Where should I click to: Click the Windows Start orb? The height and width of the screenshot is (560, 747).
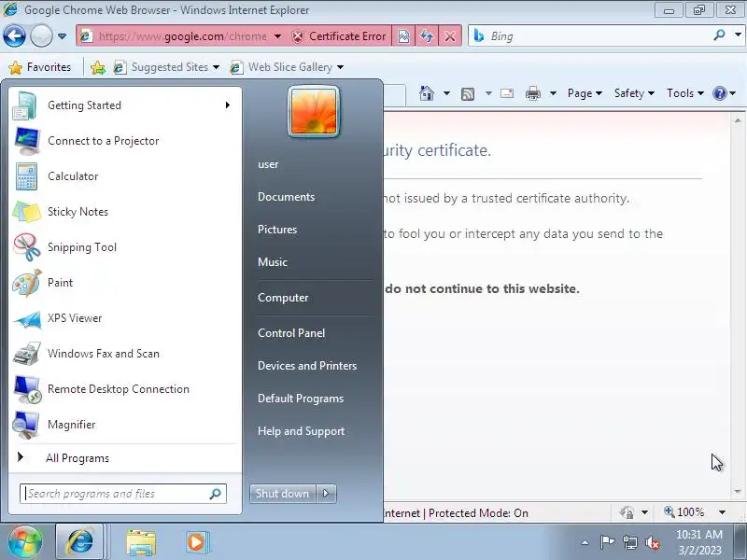25,542
